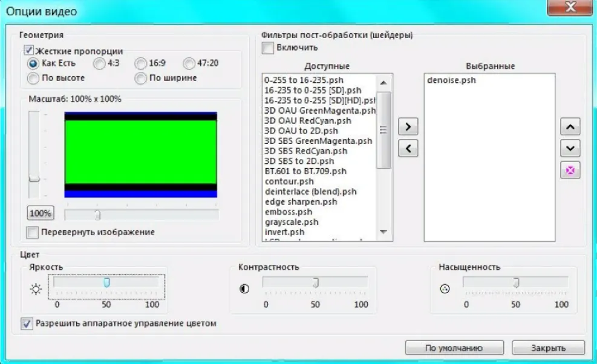The height and width of the screenshot is (364, 597).
Task: Move selected shader down in list
Action: click(x=570, y=149)
